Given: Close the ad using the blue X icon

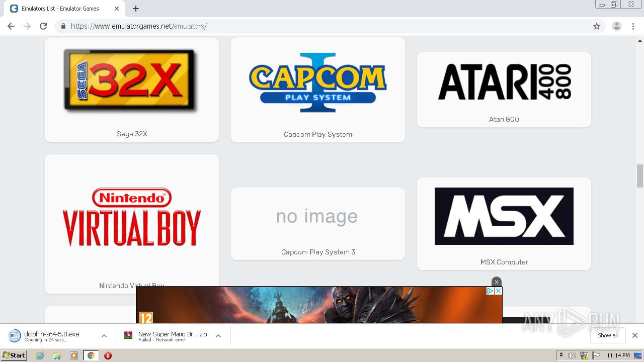Looking at the screenshot, I should (498, 291).
